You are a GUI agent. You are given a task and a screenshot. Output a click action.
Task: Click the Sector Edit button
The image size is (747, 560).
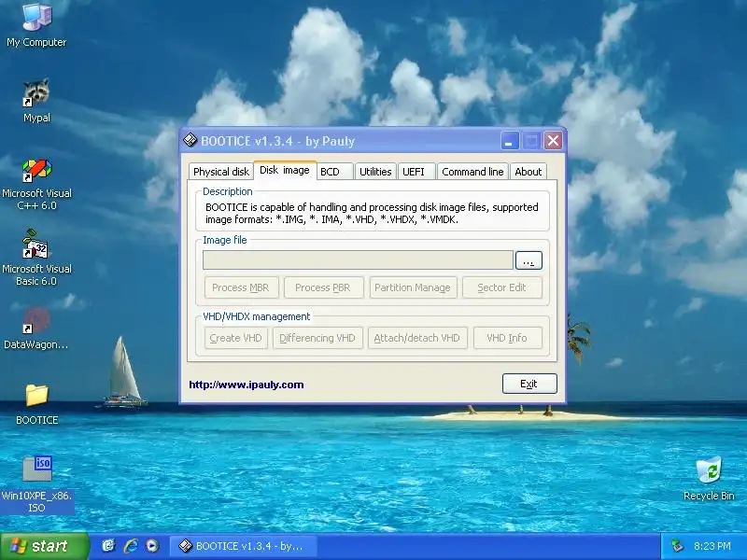coord(502,287)
